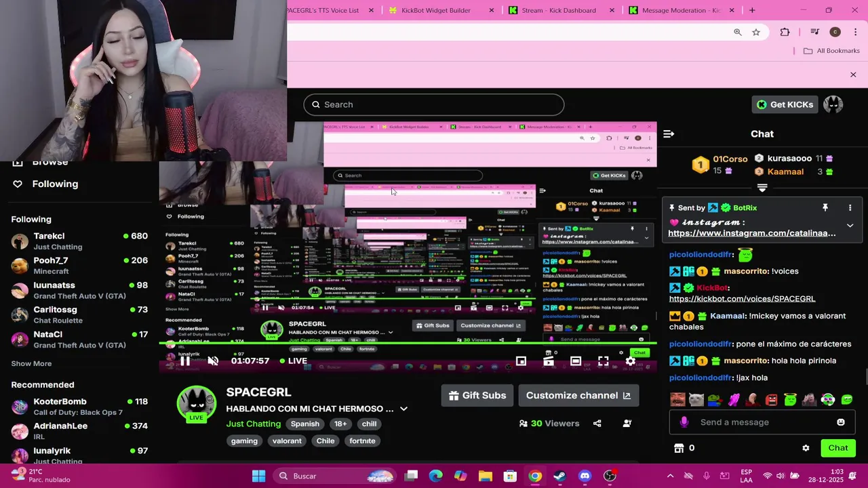Open pinned message three-dot menu
This screenshot has height=488, width=868.
850,207
